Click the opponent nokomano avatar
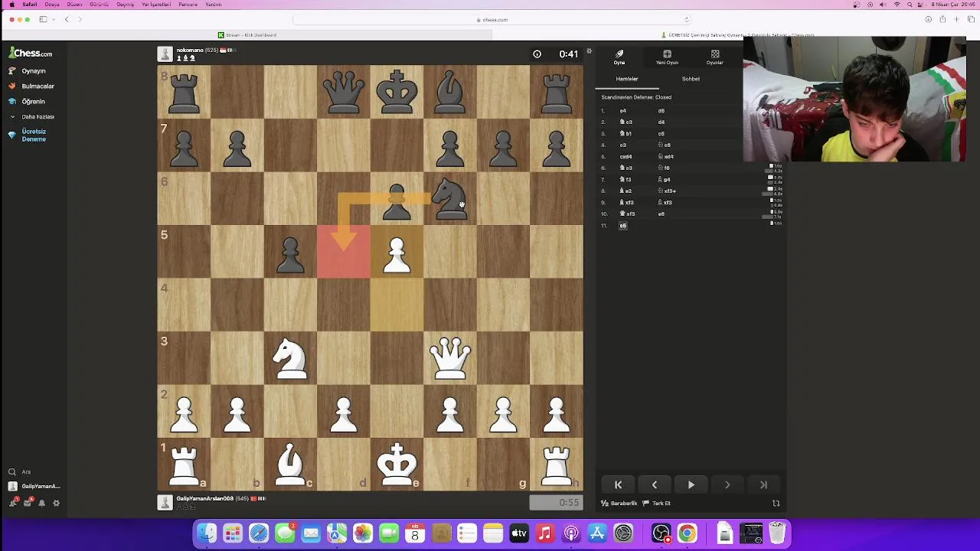Image resolution: width=980 pixels, height=551 pixels. coord(165,54)
